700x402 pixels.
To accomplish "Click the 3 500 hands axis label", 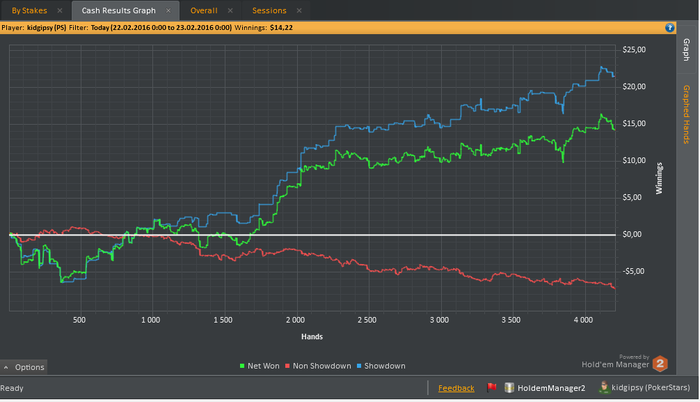I will pyautogui.click(x=511, y=320).
